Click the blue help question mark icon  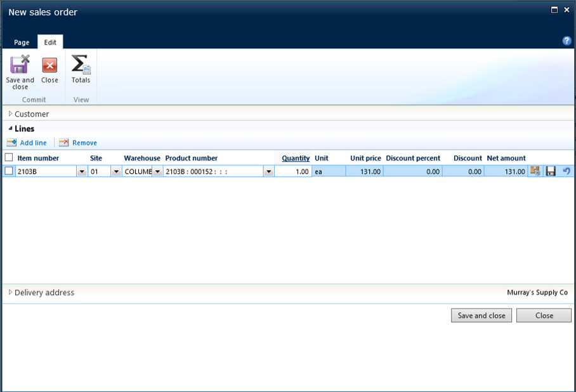(x=567, y=41)
